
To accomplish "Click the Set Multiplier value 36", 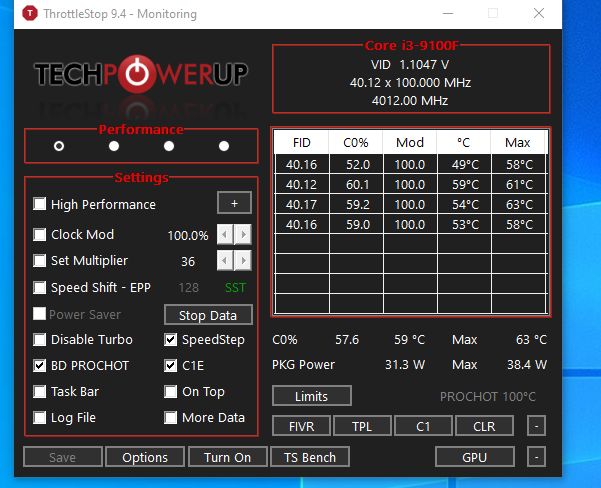I will point(188,261).
